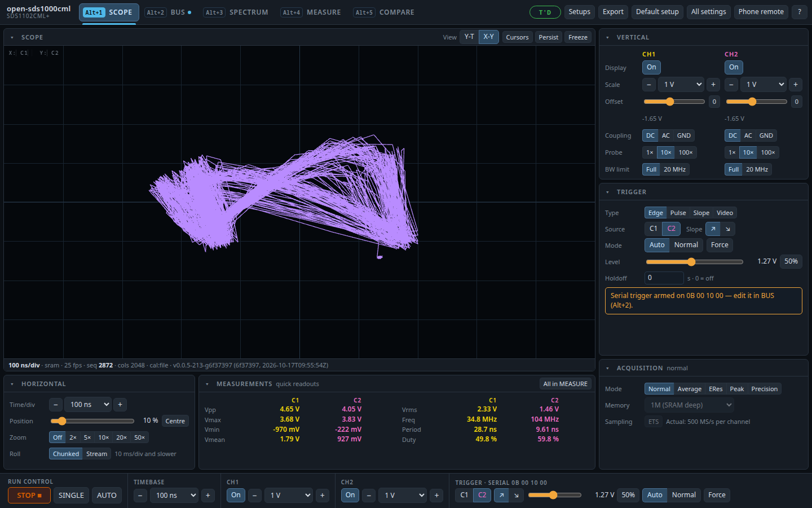Image resolution: width=812 pixels, height=508 pixels.
Task: Click All in MEASURE button
Action: (565, 384)
